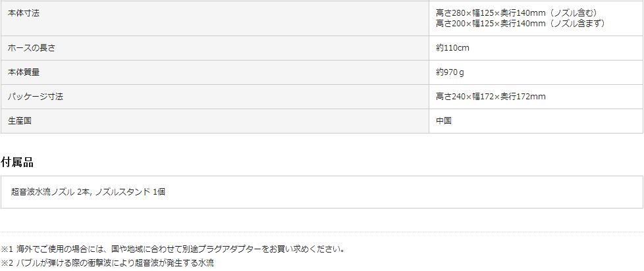Click empty space in the 付属品 box
Screen dimensions: 644x271
pos(395,192)
